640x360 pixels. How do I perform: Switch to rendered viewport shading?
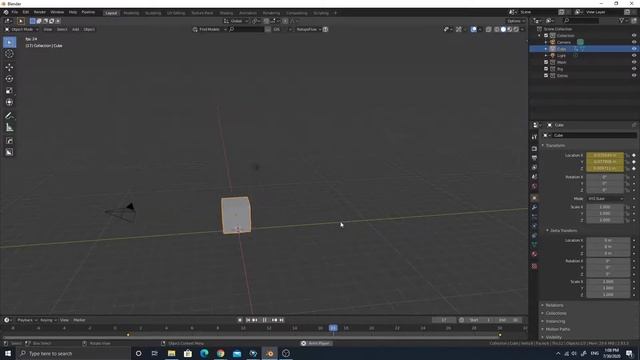tap(516, 29)
